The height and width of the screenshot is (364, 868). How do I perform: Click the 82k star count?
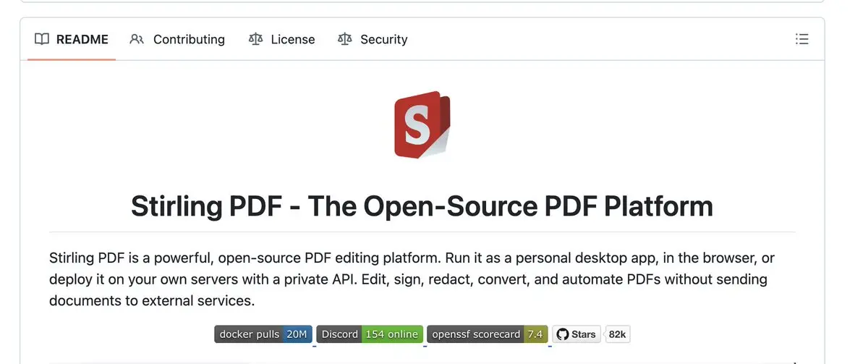coord(617,334)
